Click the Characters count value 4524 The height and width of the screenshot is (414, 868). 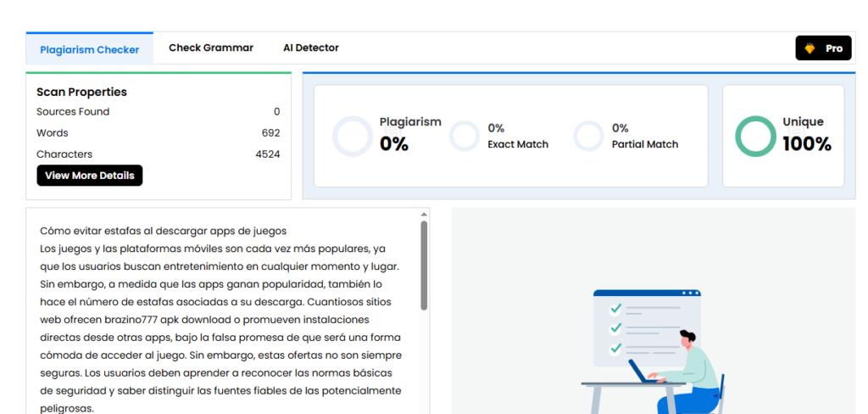click(267, 154)
